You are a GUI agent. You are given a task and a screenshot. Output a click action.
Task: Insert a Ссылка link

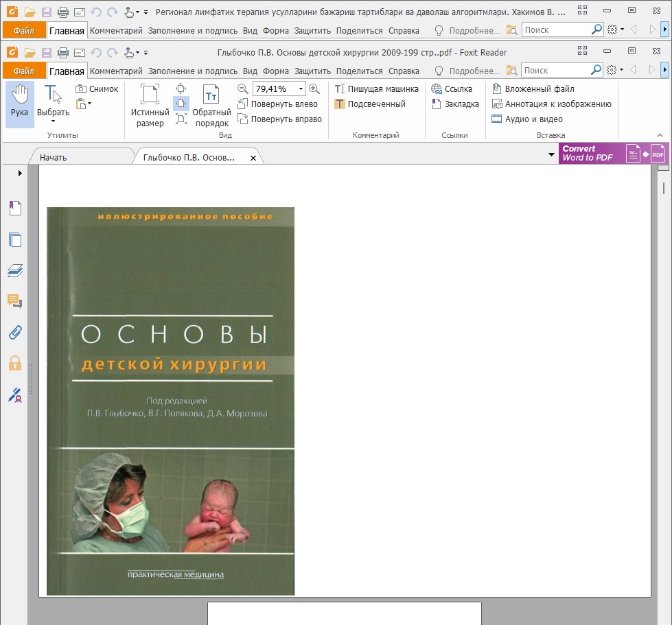coord(452,89)
